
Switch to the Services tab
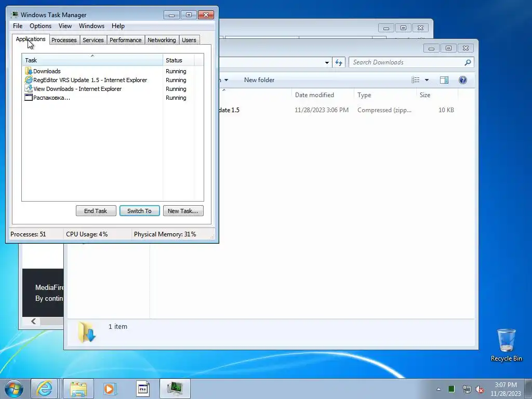93,40
